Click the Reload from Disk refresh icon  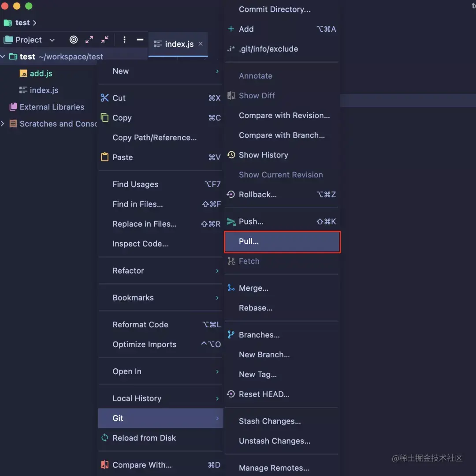pos(104,438)
